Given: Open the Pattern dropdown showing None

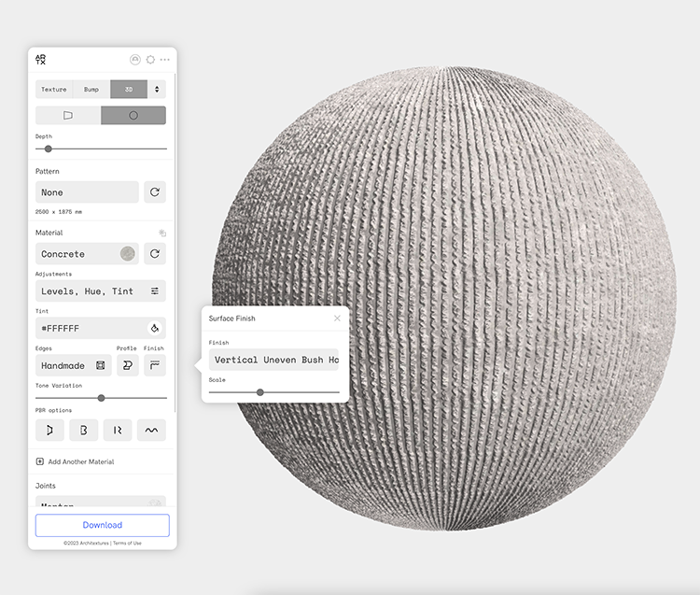Looking at the screenshot, I should point(87,192).
